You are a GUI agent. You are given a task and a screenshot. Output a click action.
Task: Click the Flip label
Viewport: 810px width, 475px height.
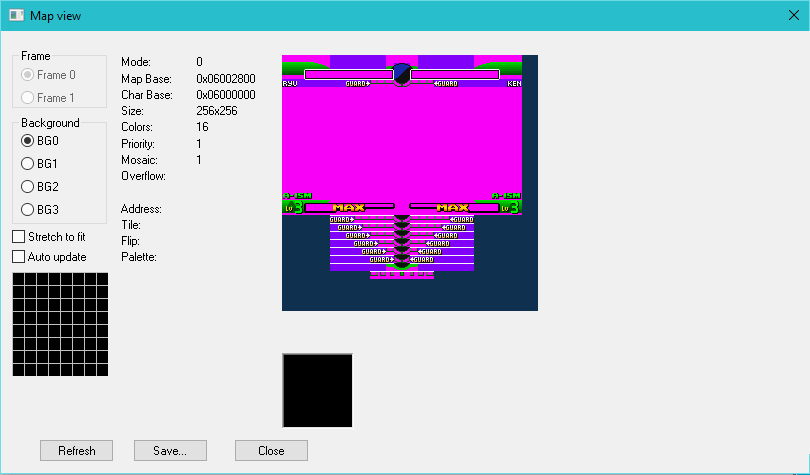pos(131,241)
